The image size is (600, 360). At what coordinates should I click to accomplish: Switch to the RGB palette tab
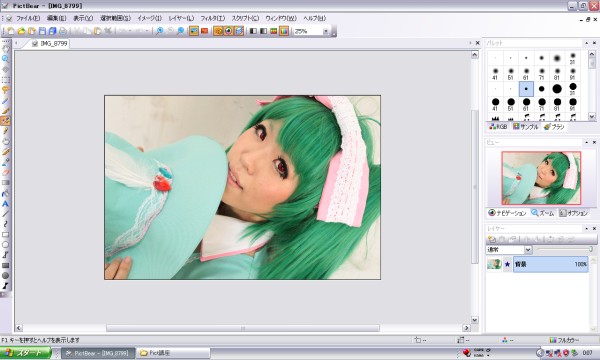coord(498,127)
